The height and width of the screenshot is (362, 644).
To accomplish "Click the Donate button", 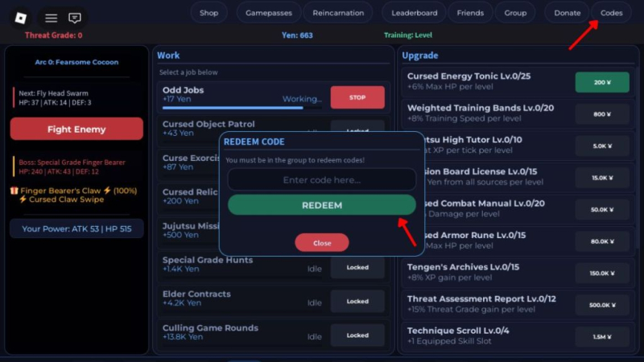I will pos(567,13).
